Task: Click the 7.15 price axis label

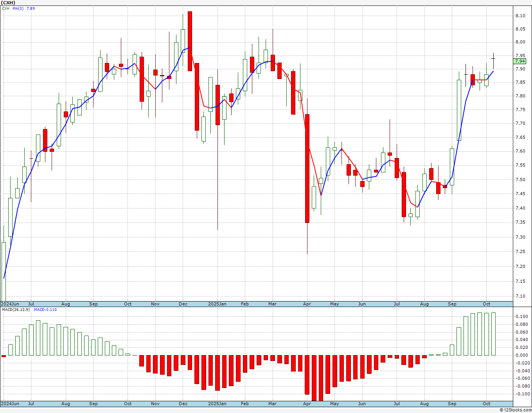Action: [520, 281]
